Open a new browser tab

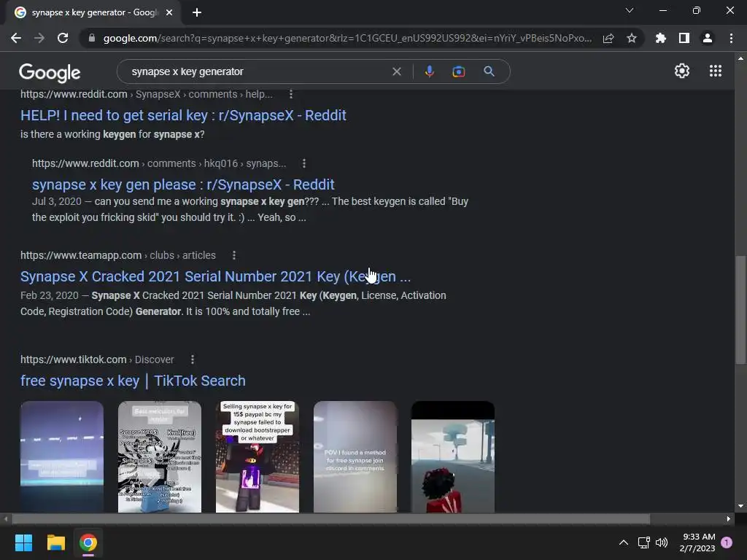[x=197, y=12]
